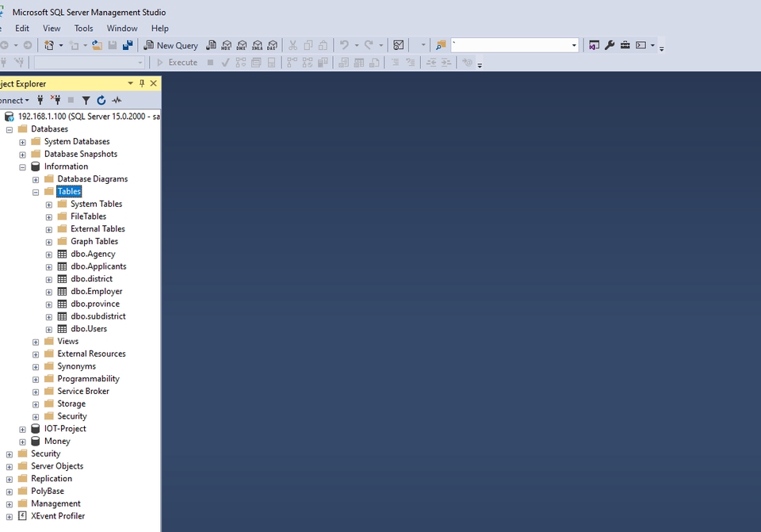Screen dimensions: 761x532
Task: Open the Toolbox icon
Action: coord(625,45)
